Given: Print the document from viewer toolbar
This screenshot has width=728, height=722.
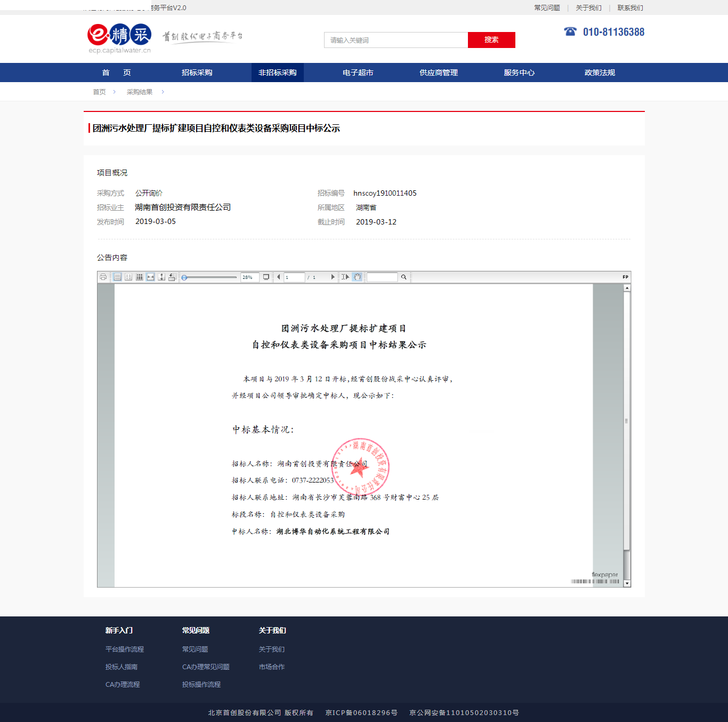Looking at the screenshot, I should tap(103, 277).
